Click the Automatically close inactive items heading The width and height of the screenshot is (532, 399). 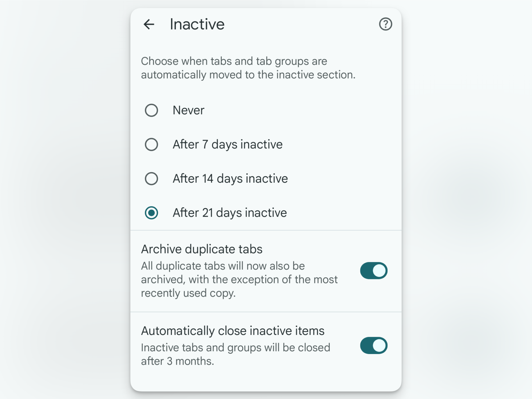(233, 330)
